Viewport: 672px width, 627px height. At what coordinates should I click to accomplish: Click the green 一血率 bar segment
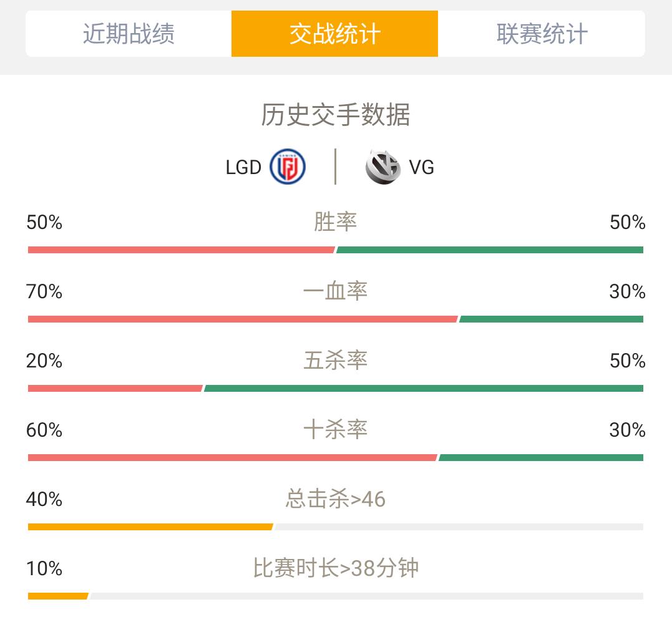coord(551,319)
